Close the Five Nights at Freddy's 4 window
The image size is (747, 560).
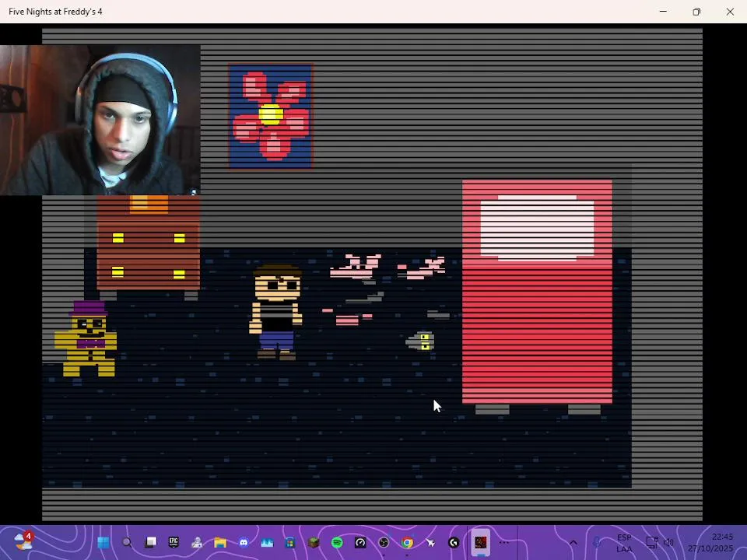[730, 12]
